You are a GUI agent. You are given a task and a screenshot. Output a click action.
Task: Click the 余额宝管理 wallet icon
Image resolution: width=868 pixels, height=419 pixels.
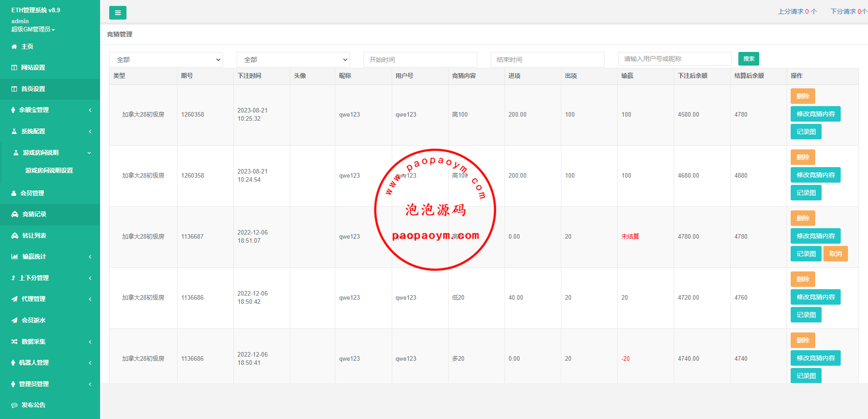pos(13,110)
